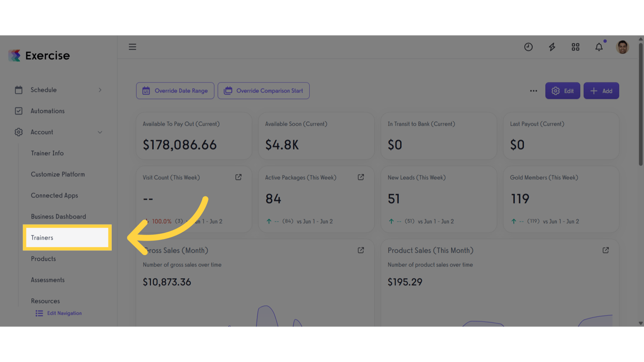Open Active Packages external link icon
Image resolution: width=644 pixels, height=362 pixels.
(361, 177)
